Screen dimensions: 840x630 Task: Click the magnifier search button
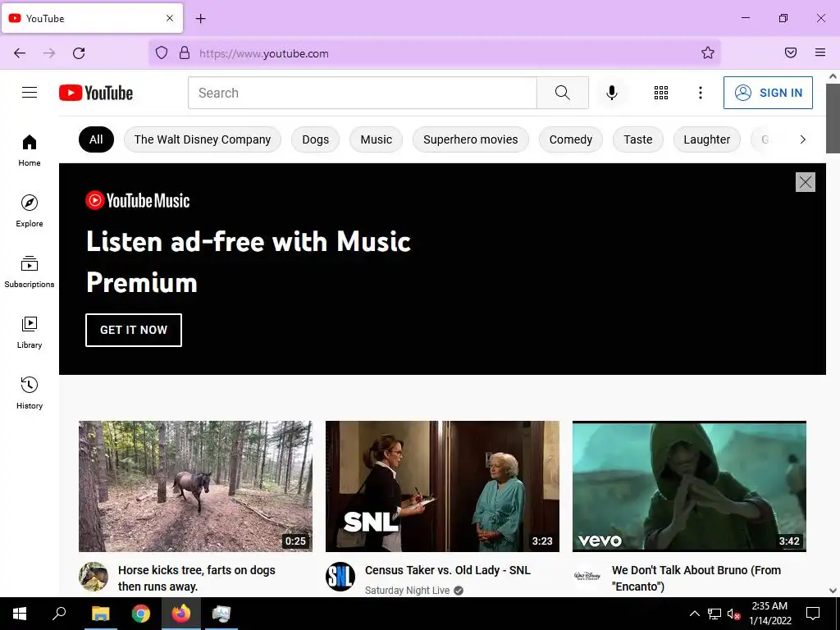coord(563,93)
